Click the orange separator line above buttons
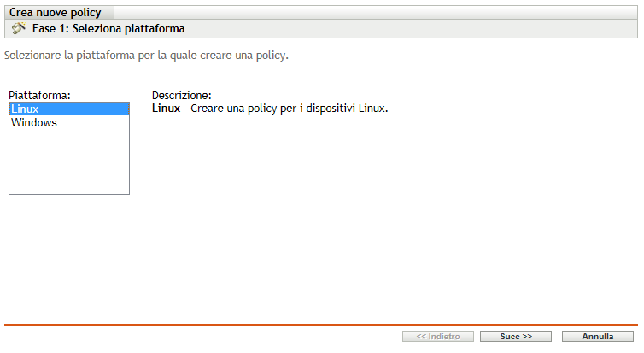 tap(321, 325)
